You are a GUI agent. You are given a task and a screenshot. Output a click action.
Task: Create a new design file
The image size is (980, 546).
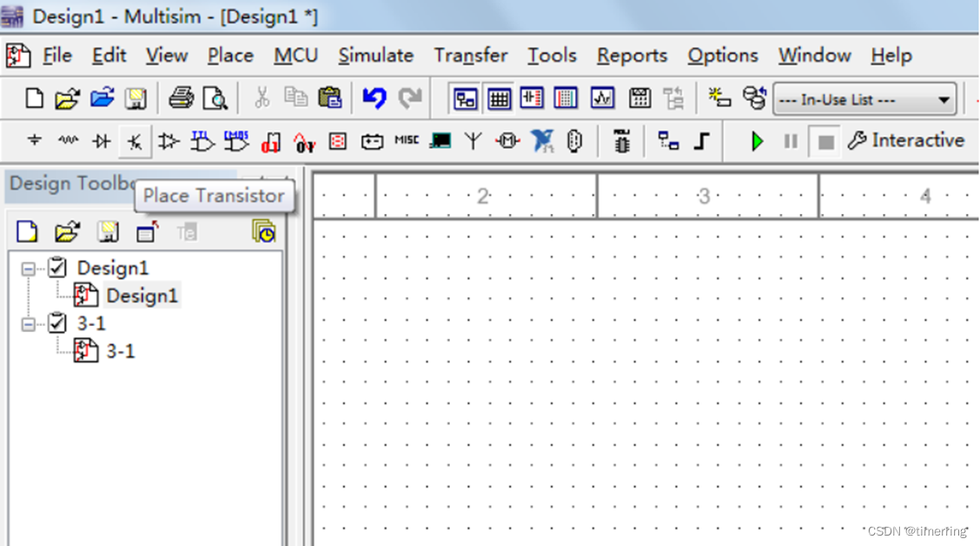(x=34, y=98)
